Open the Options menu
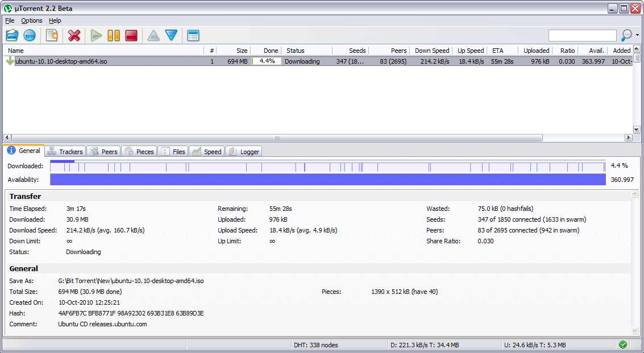 32,20
